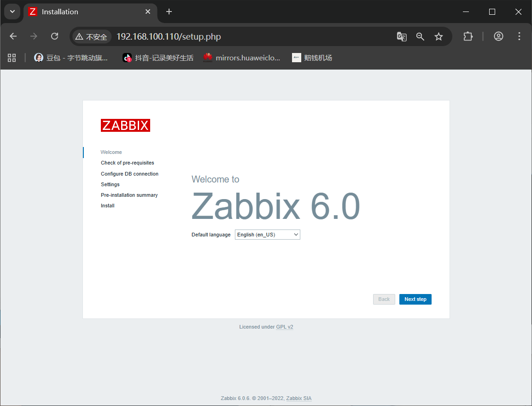Open the 抖音 bookmark
Screen dimensions: 532x406
tap(158, 58)
